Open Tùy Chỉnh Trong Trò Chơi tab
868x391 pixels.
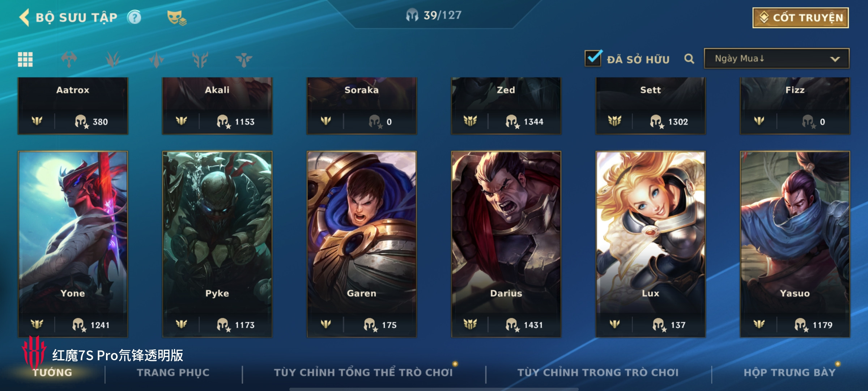point(598,373)
